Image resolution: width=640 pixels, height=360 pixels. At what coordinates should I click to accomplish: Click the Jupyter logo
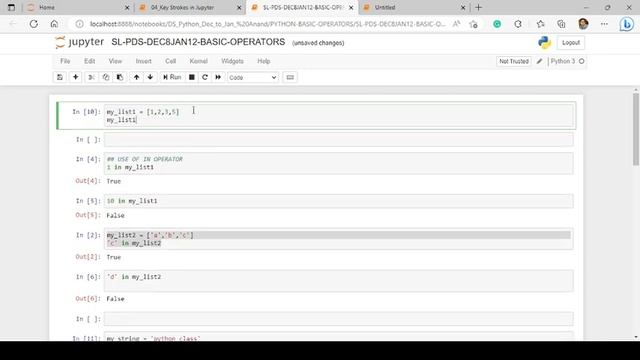(x=80, y=42)
